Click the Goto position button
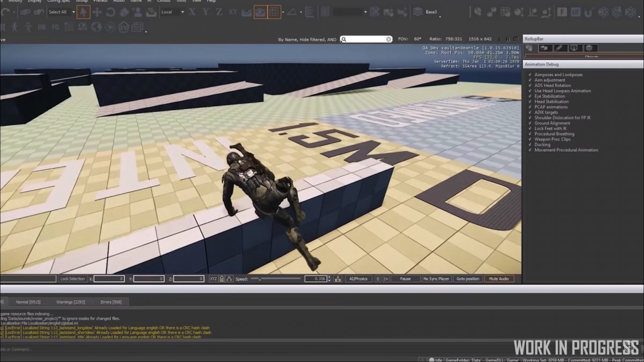The image size is (644, 362). pyautogui.click(x=467, y=279)
